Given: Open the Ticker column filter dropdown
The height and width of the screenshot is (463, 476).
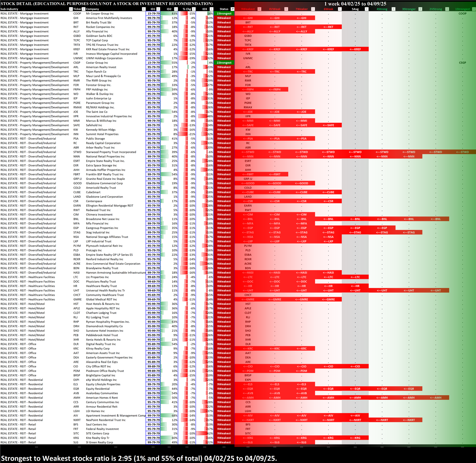Looking at the screenshot, I should click(84, 9).
